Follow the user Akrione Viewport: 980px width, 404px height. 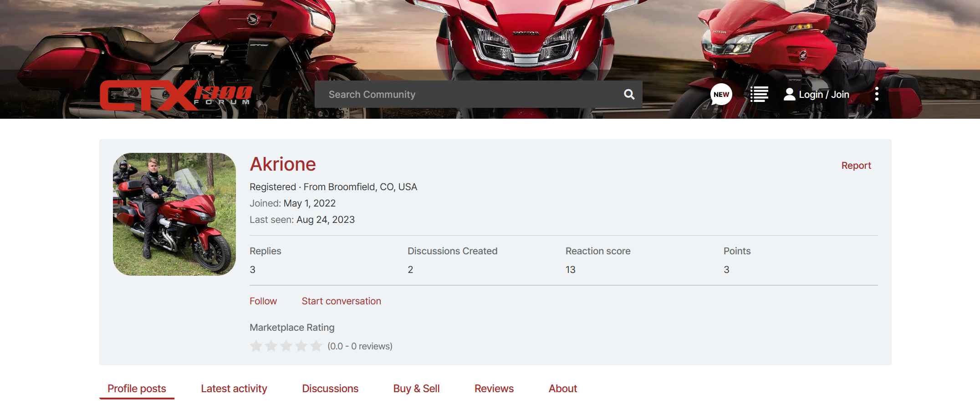[263, 301]
